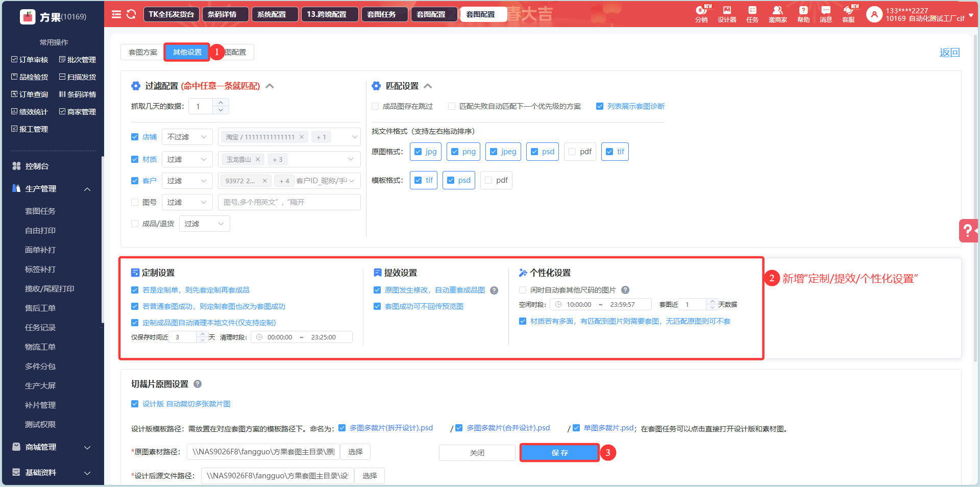Click the 返回 back link
Image resolution: width=980 pixels, height=487 pixels.
pos(949,53)
